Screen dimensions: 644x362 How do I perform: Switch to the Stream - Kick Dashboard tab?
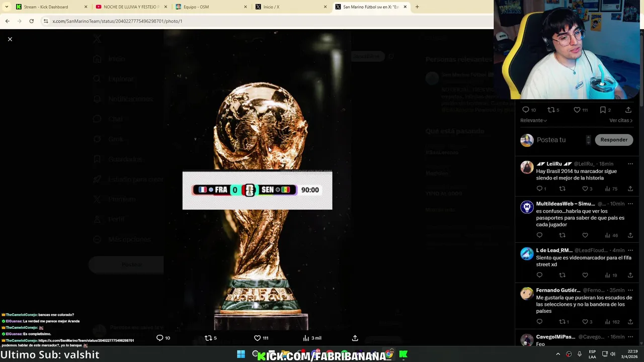[x=46, y=7]
